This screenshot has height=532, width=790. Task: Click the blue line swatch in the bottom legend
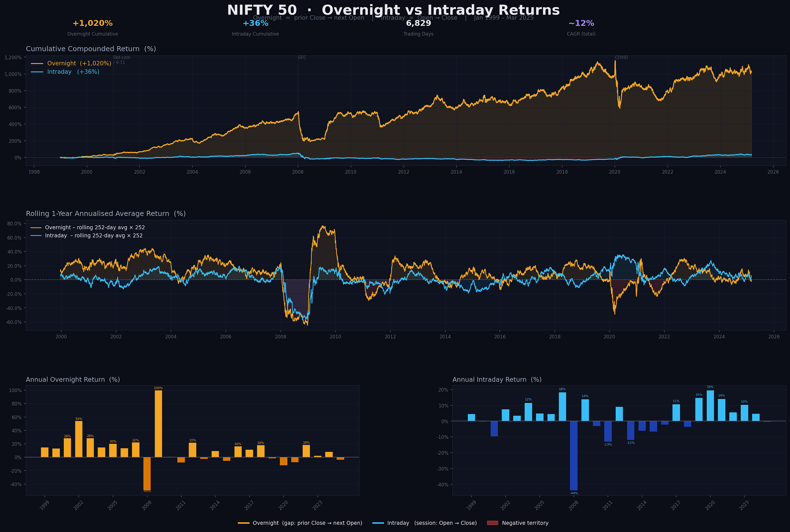point(378,523)
